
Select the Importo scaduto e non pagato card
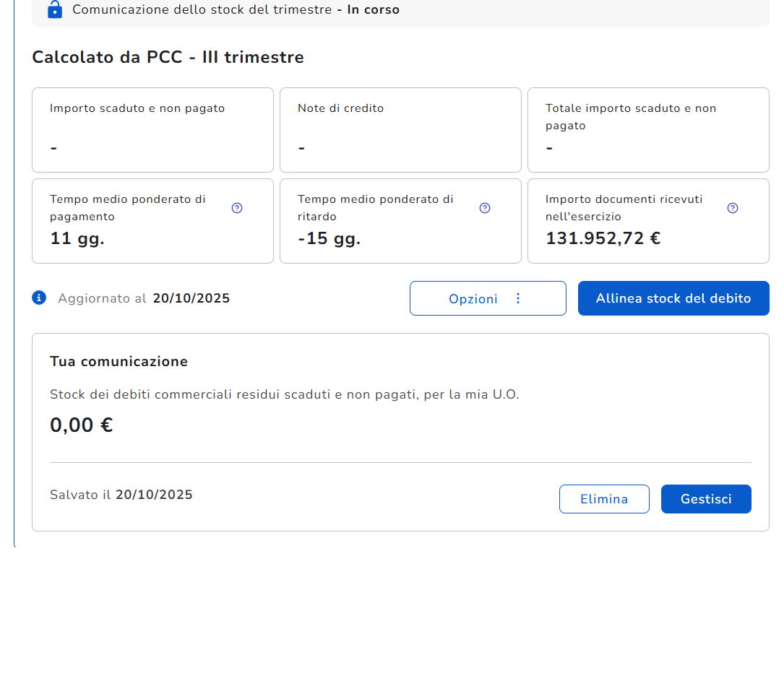coord(152,130)
